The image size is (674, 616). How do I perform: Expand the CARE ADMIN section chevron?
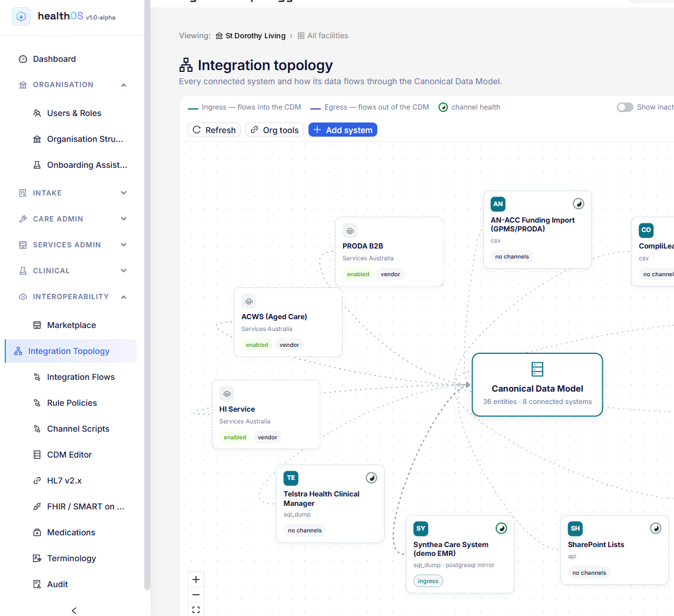click(124, 218)
